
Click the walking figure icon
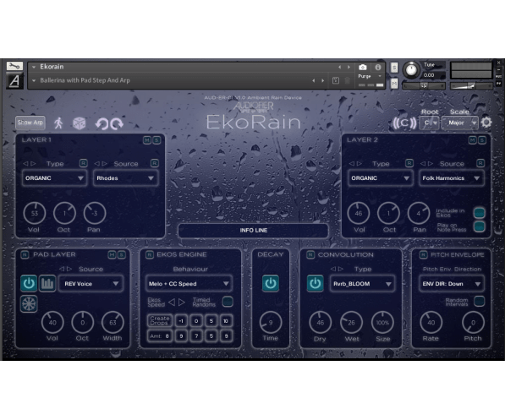[x=58, y=123]
